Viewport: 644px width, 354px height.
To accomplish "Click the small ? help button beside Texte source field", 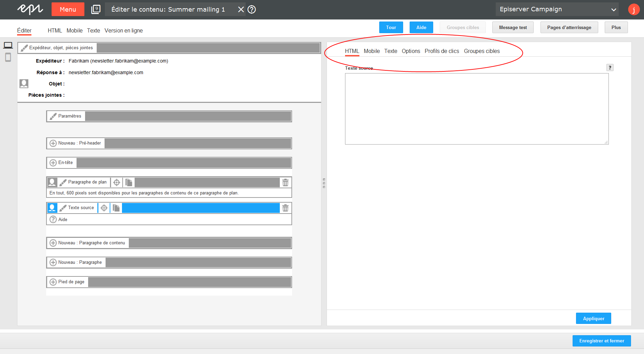I will 610,68.
